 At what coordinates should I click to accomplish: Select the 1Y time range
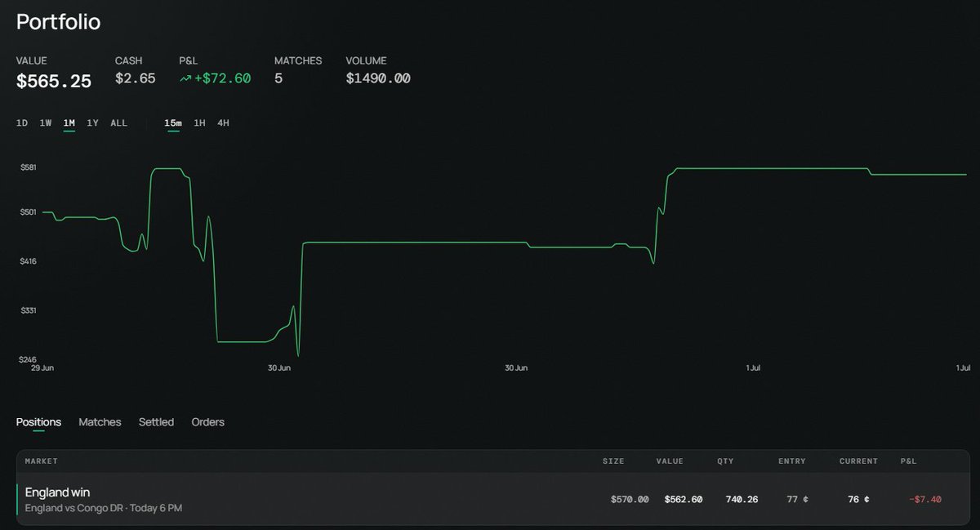[93, 123]
